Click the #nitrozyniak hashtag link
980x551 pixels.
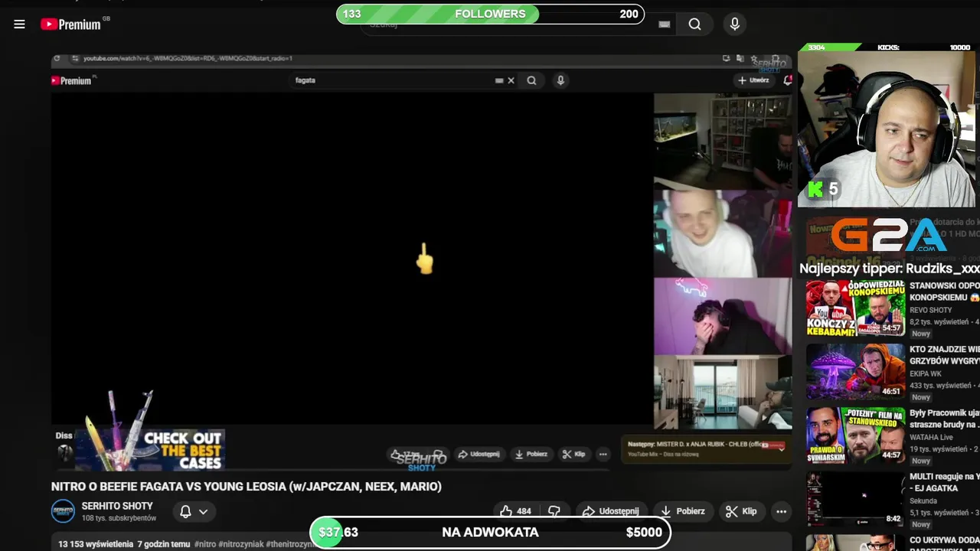(240, 544)
